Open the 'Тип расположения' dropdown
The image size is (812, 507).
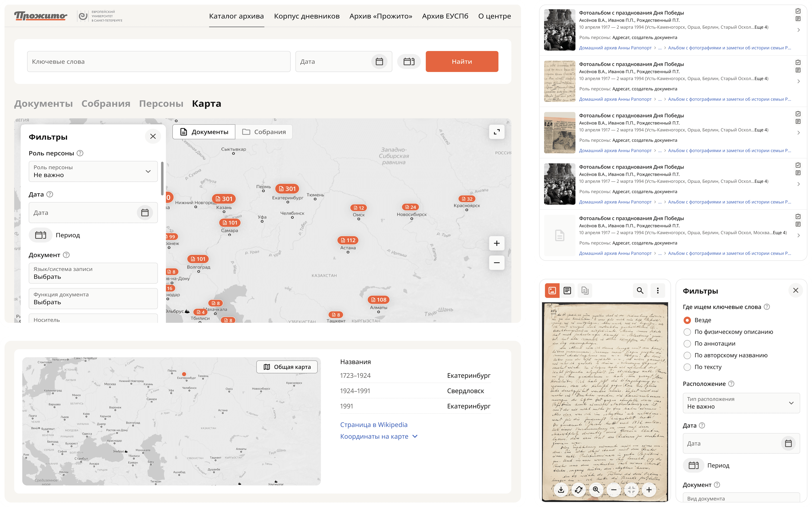[741, 403]
